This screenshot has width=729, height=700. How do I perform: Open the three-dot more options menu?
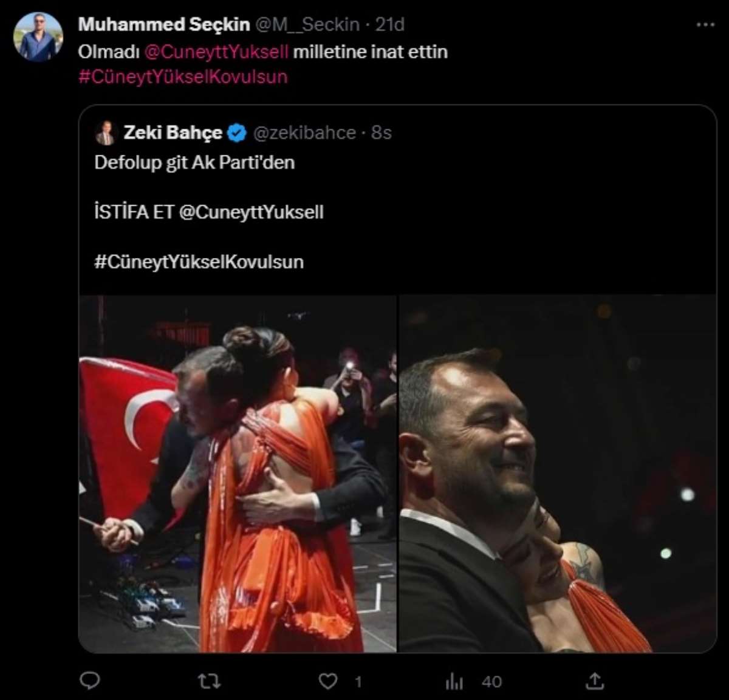(705, 25)
